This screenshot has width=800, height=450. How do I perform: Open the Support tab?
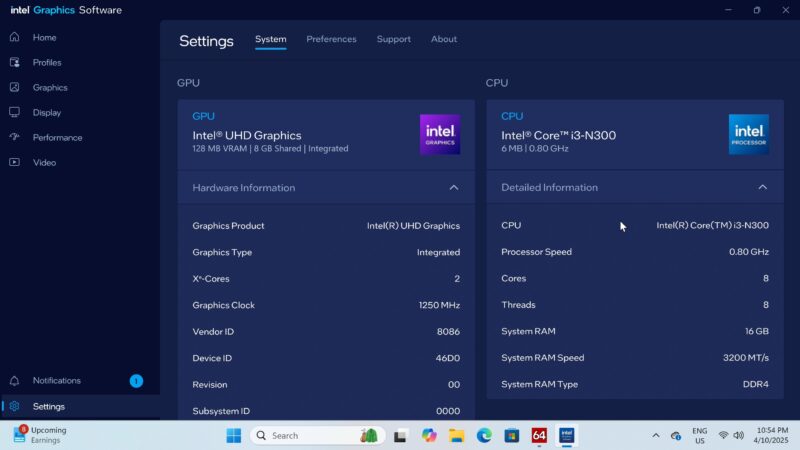coord(393,39)
